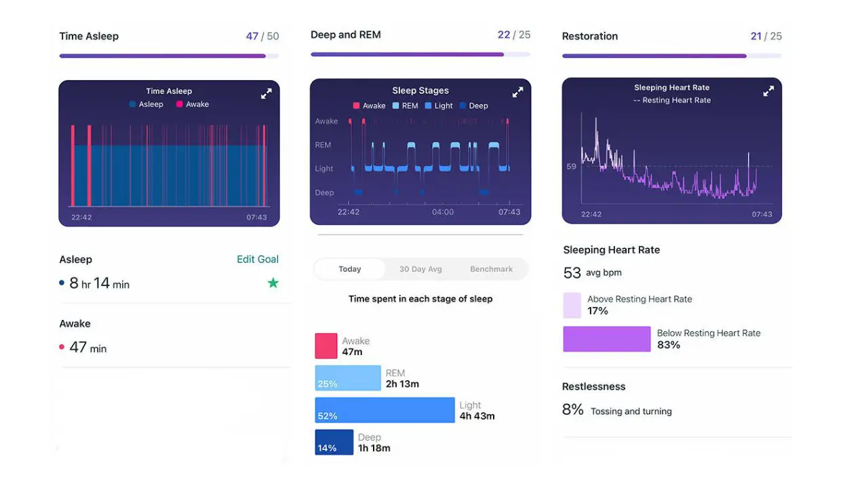The width and height of the screenshot is (868, 488).
Task: Click the 59 resting heart rate label
Action: tap(571, 166)
